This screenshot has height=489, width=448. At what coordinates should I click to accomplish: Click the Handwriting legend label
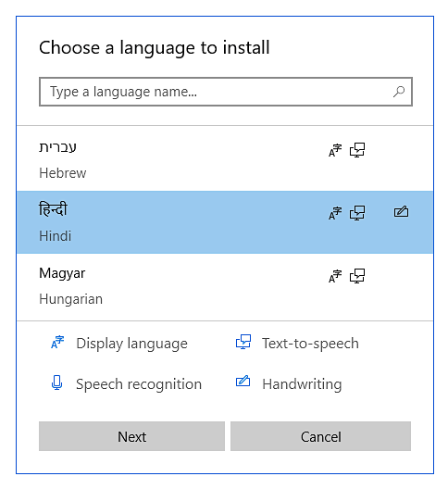click(302, 384)
